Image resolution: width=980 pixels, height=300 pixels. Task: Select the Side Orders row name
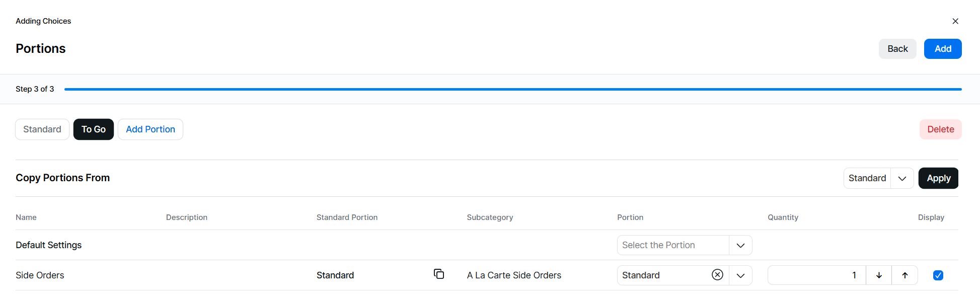(x=40, y=275)
